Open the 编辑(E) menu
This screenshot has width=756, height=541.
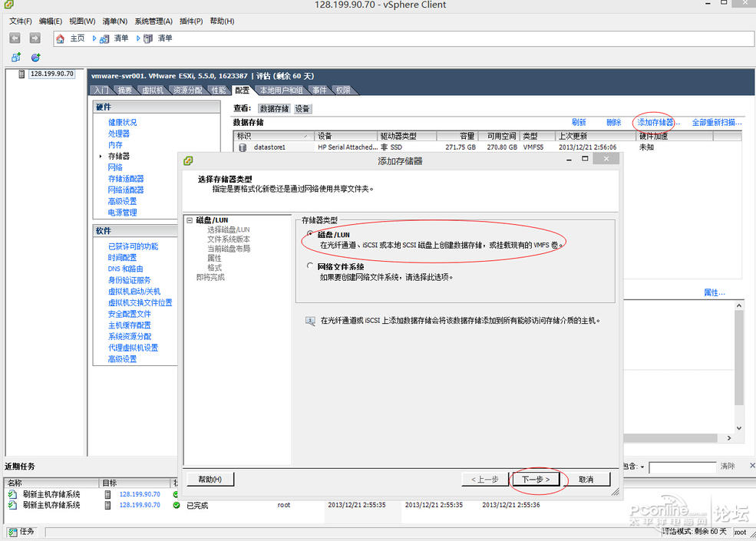tap(51, 21)
